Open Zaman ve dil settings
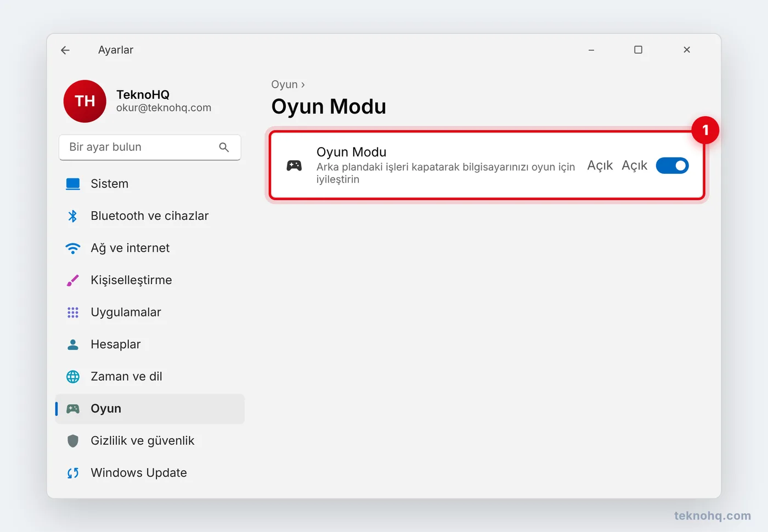Viewport: 768px width, 532px height. (150, 377)
